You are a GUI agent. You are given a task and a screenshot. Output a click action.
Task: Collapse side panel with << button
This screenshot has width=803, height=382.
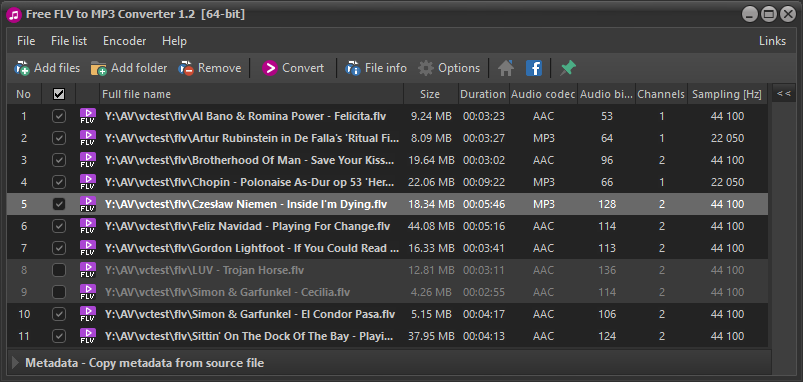pos(784,93)
